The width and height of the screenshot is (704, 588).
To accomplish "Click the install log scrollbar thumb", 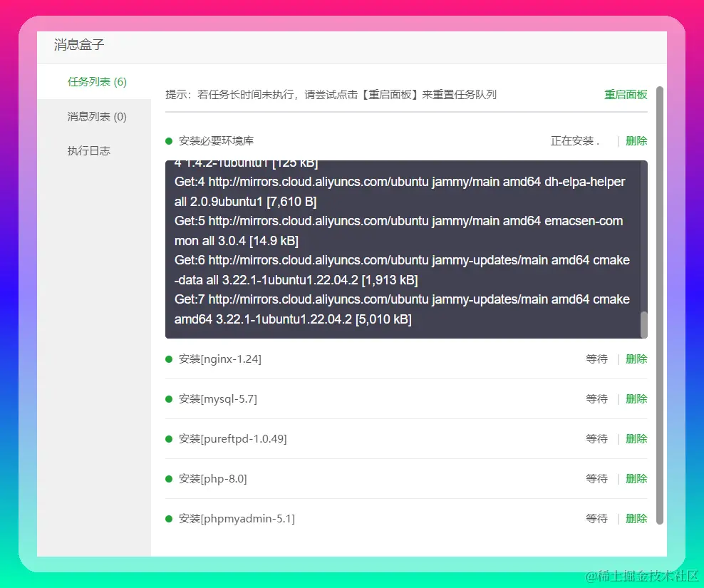I will point(644,324).
